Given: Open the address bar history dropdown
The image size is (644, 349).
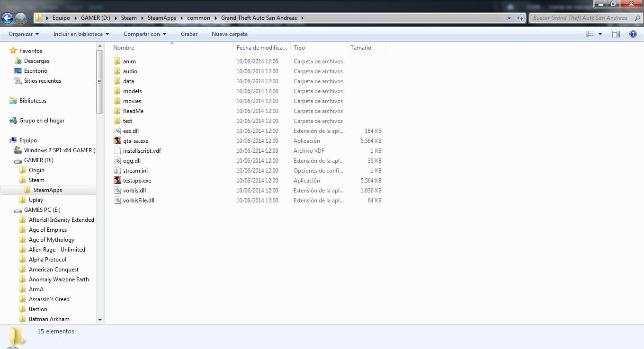Looking at the screenshot, I should pos(509,18).
